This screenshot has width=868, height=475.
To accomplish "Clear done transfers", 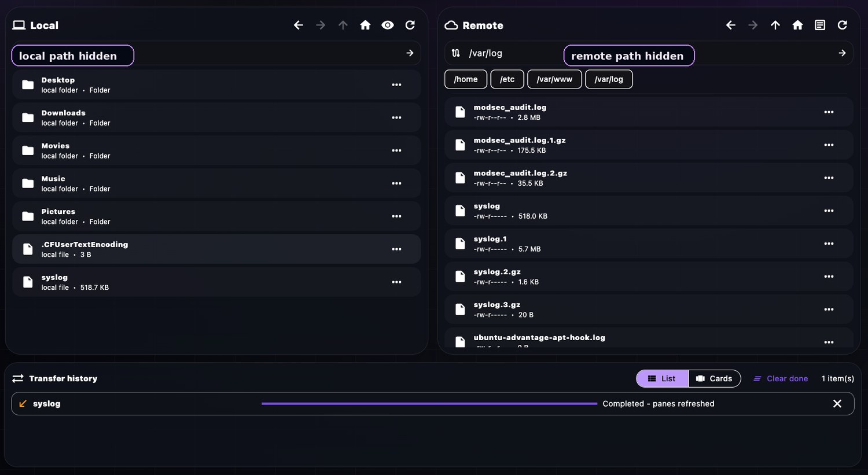I will point(781,378).
